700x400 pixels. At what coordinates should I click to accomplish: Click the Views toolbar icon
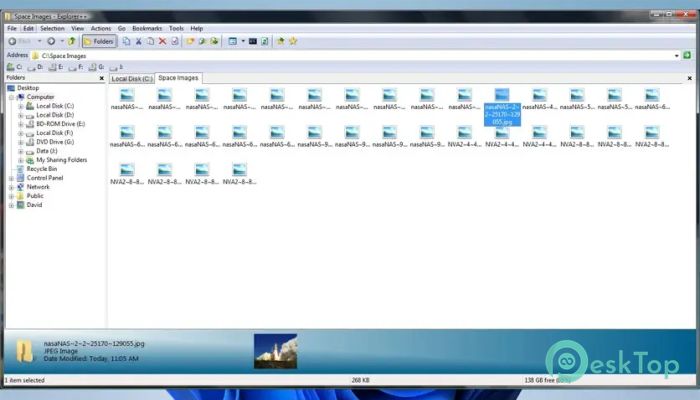point(233,41)
